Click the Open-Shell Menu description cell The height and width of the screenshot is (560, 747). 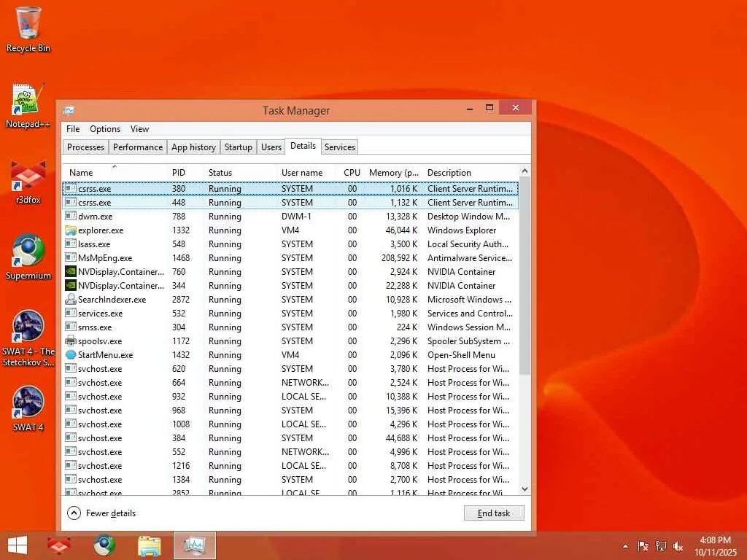pos(461,355)
